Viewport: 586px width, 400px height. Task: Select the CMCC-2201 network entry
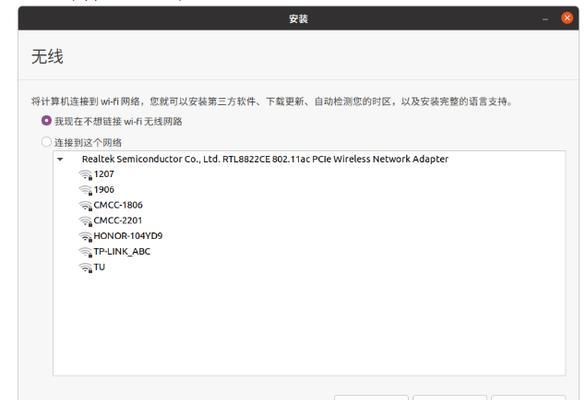coord(118,221)
